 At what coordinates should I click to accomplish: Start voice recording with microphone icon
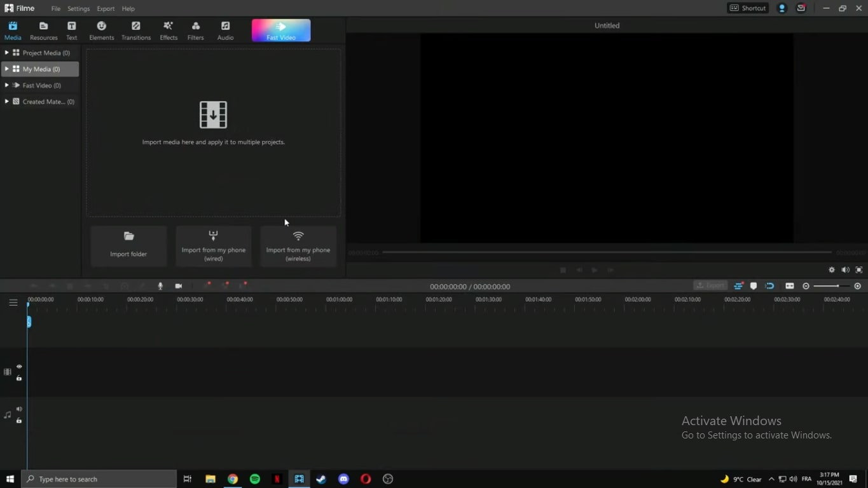click(160, 287)
